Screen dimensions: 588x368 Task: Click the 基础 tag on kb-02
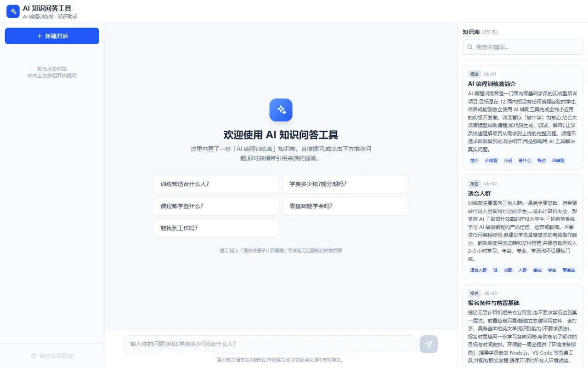537,270
